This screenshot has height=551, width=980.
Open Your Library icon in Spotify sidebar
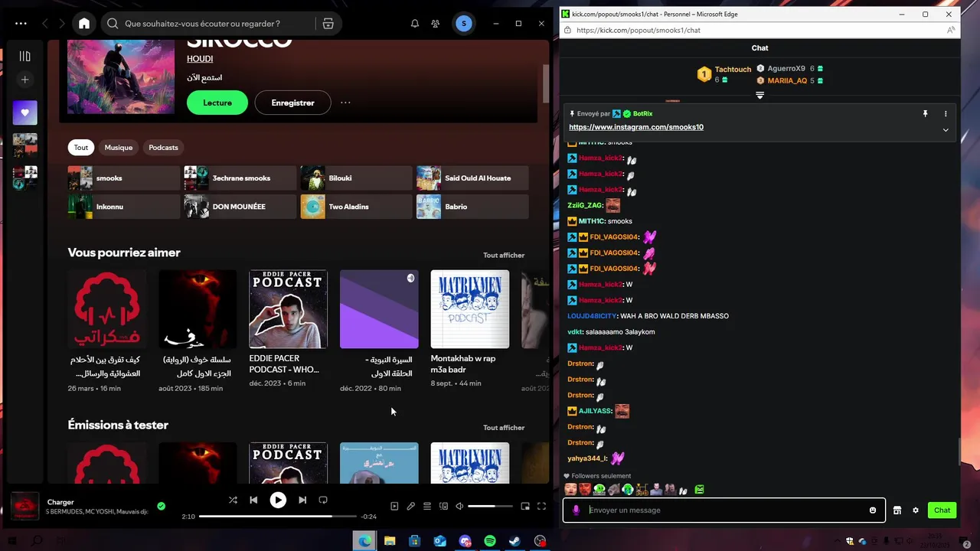pos(25,56)
